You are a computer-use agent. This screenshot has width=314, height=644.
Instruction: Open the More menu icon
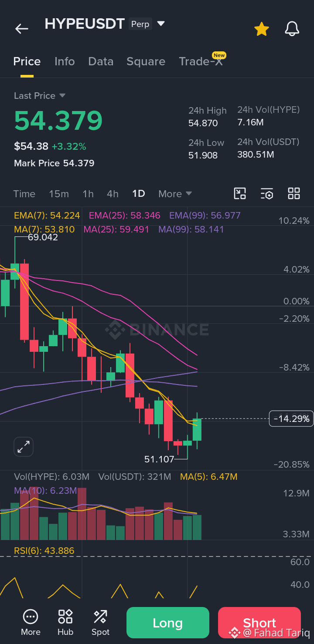[31, 623]
